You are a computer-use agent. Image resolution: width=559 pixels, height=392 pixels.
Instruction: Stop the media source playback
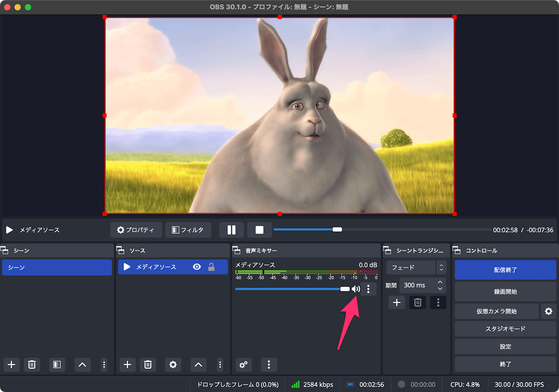[x=259, y=230]
